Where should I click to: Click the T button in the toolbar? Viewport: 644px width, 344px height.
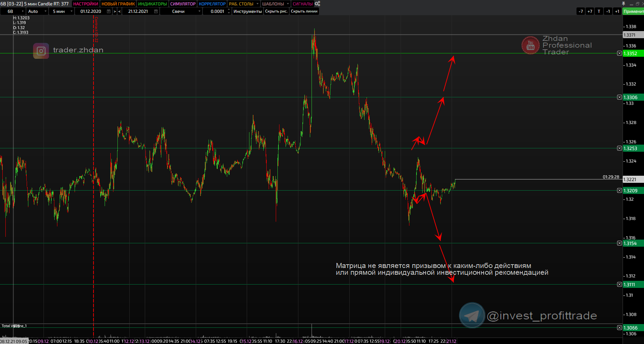(599, 11)
